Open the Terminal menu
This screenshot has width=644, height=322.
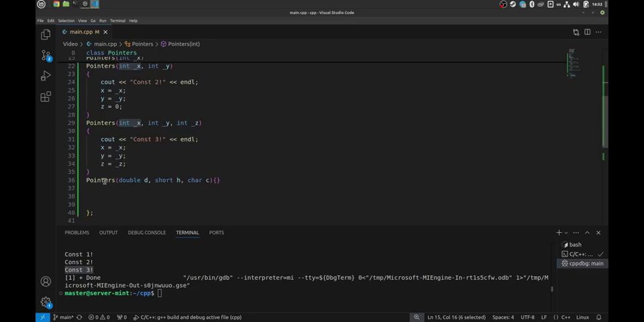point(117,21)
